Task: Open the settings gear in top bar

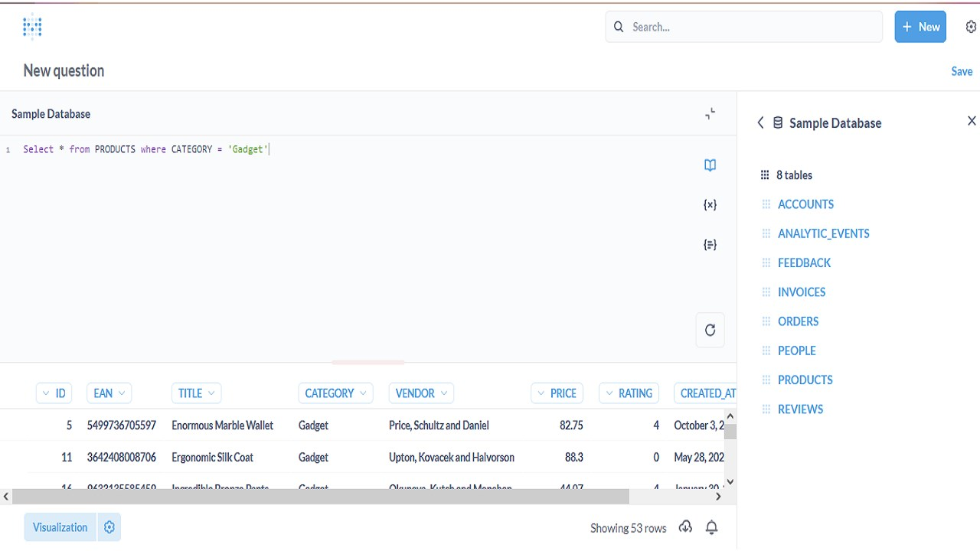Action: coord(971,27)
